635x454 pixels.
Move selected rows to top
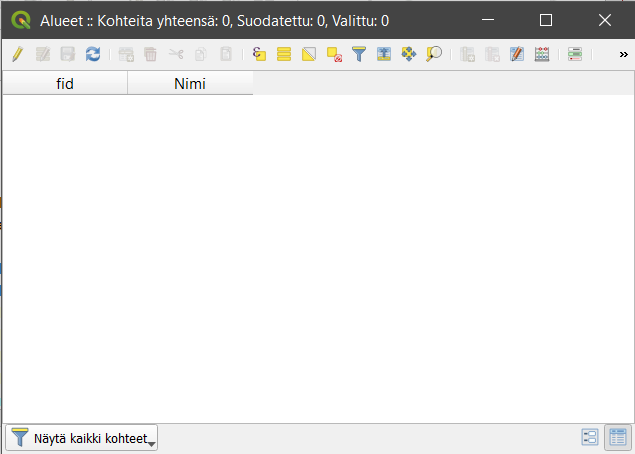(x=384, y=54)
